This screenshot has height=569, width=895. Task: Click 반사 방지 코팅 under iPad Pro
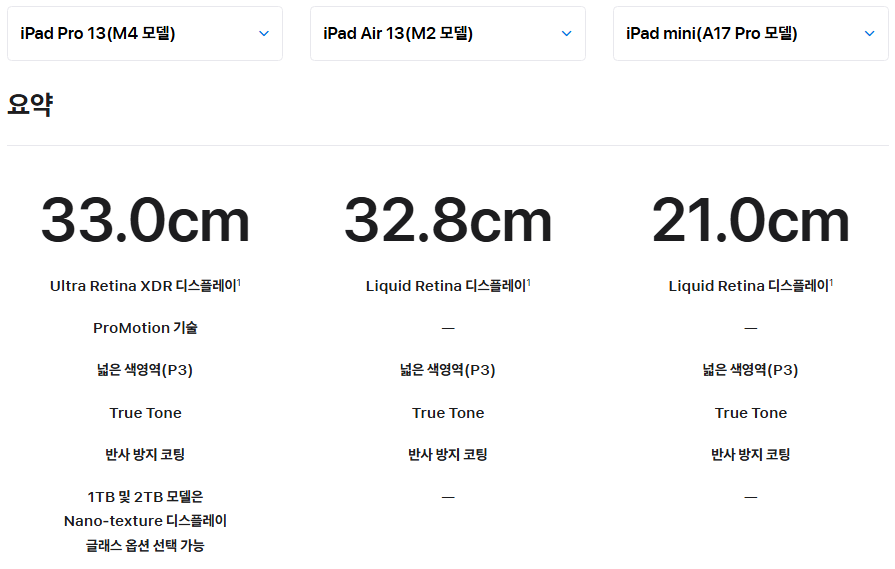click(x=145, y=455)
